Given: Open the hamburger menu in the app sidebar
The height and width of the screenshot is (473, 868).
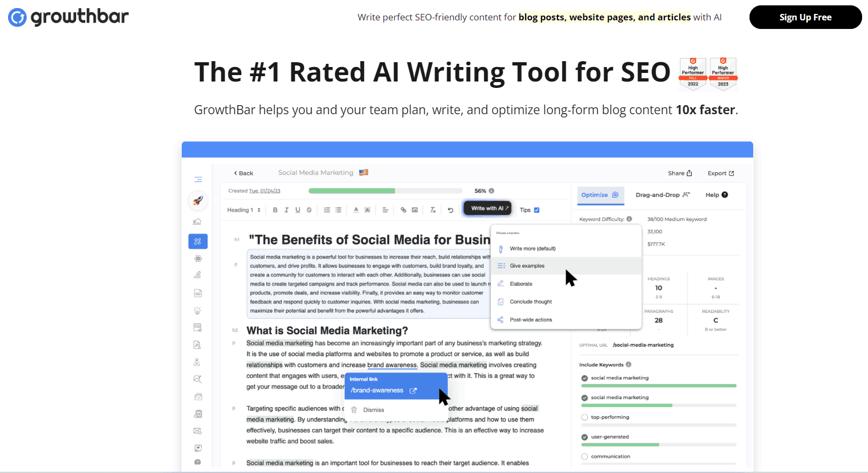Looking at the screenshot, I should pos(198,180).
